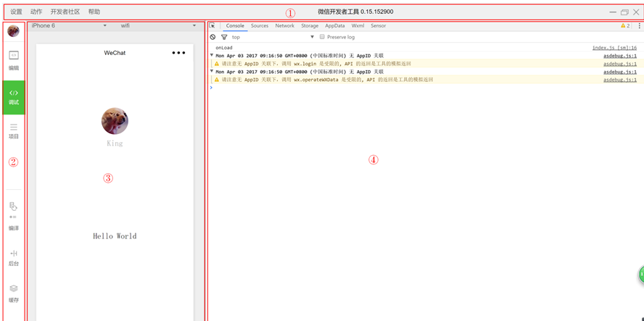Click the onLoad log entry
Screen dimensions: 644x321
[224, 48]
